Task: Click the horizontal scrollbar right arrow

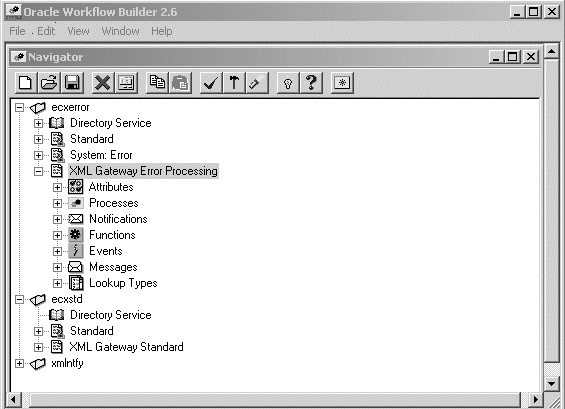Action: 535,399
